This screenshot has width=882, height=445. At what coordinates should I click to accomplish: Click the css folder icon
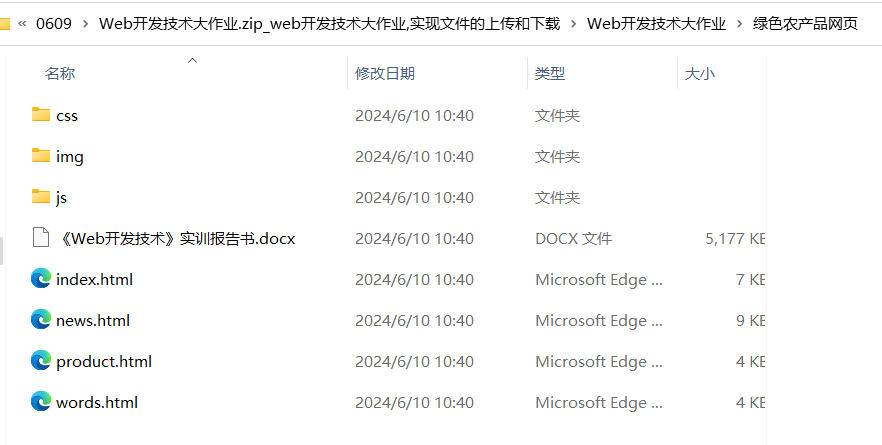tap(40, 115)
